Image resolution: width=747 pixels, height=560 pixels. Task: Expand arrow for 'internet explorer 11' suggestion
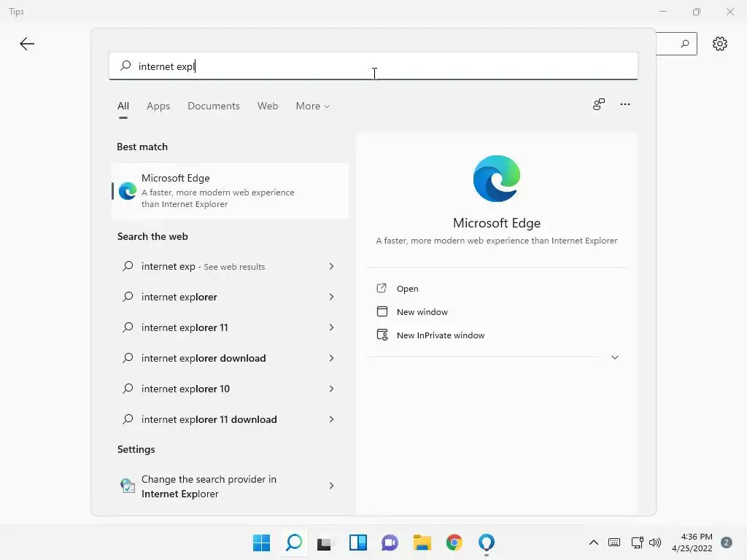click(332, 327)
